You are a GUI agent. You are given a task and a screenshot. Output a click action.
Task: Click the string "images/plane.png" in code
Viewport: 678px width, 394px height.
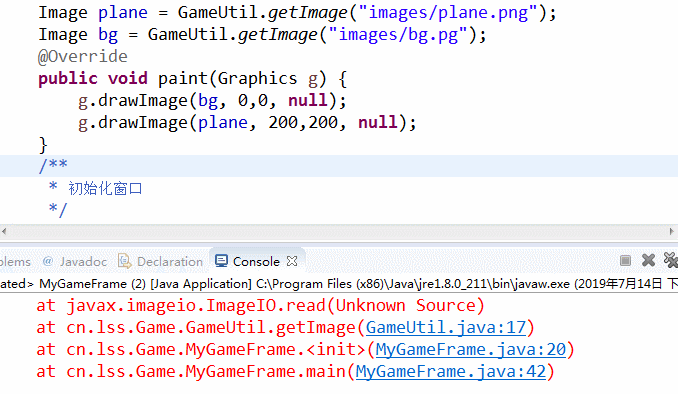(448, 13)
